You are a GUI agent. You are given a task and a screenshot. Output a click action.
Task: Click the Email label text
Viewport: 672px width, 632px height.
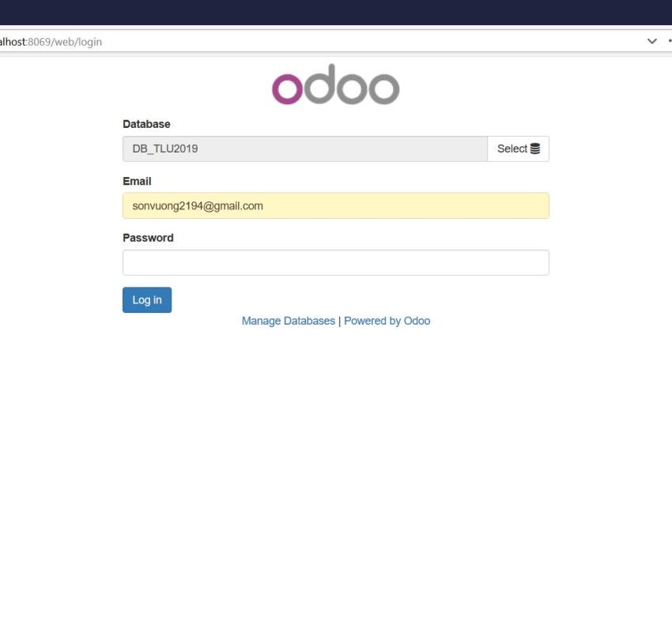[137, 181]
